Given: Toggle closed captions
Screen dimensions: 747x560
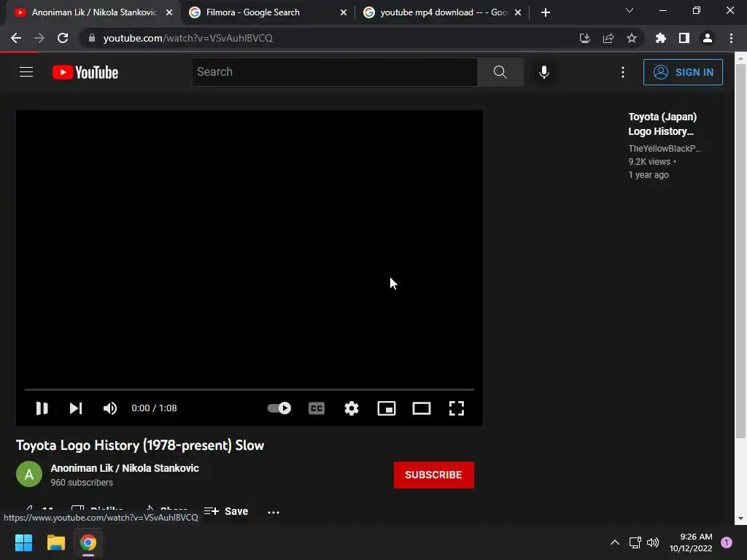Looking at the screenshot, I should (x=317, y=408).
